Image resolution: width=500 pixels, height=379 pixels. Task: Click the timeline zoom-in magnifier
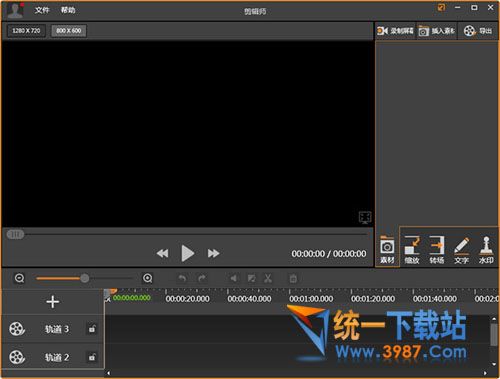pos(148,278)
